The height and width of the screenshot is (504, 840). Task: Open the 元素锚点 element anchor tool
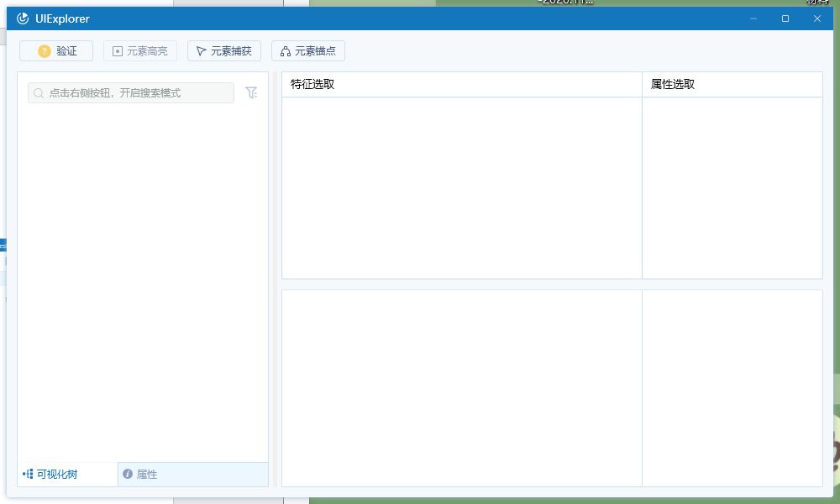click(x=307, y=50)
